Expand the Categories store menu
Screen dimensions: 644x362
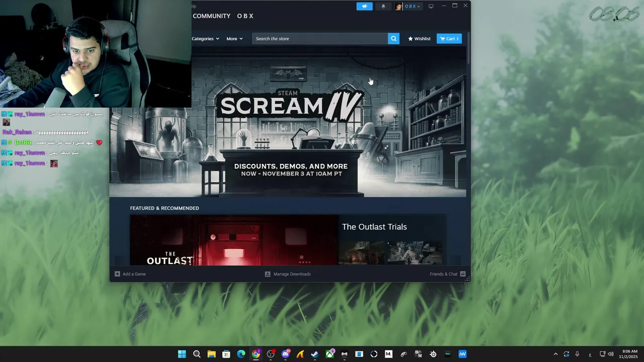205,39
